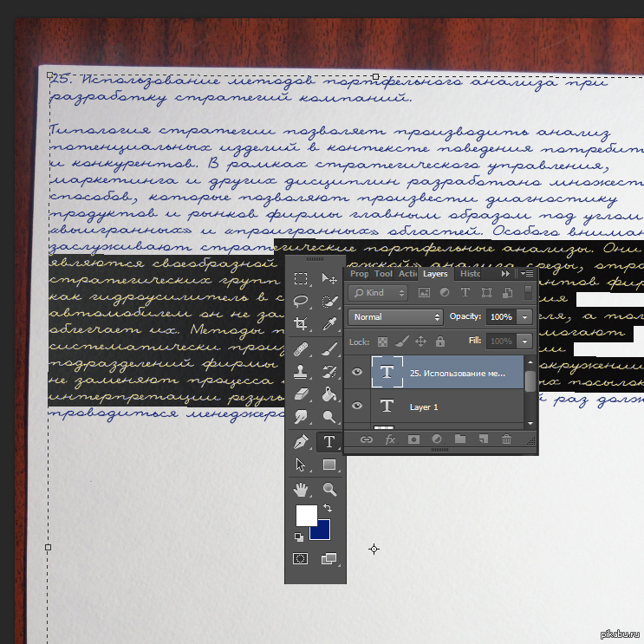Select the Clone Stamp tool

coord(301,371)
